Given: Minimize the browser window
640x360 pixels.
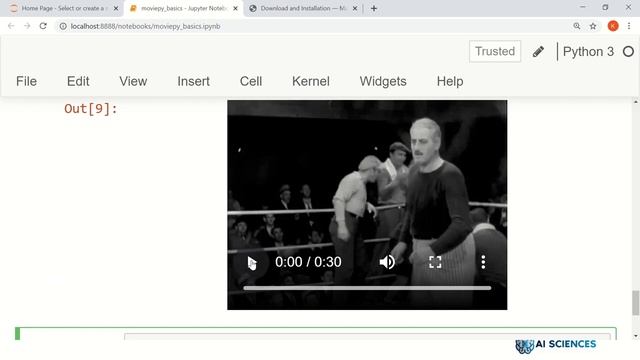Looking at the screenshot, I should click(582, 7).
